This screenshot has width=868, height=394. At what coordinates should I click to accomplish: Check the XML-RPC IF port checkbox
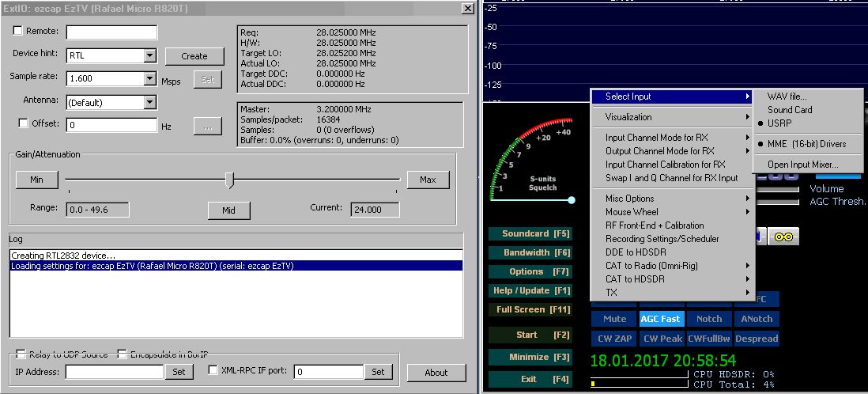(x=213, y=370)
